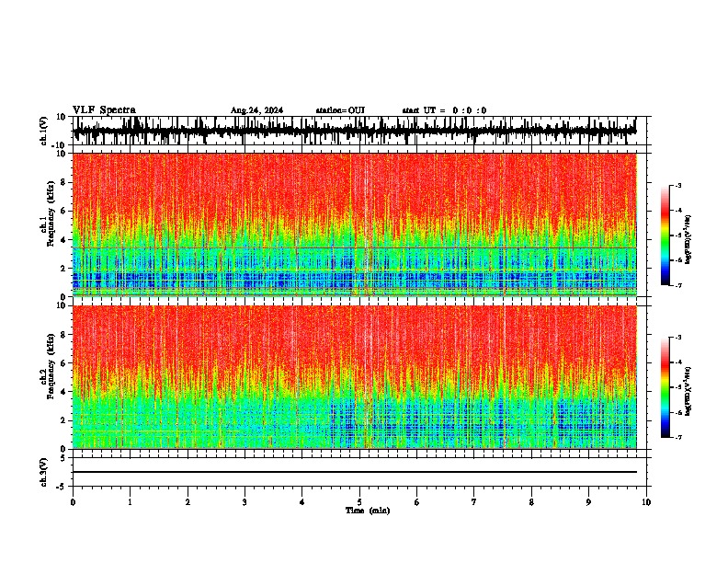Click the flat ch.3 voltage trace line
This screenshot has width=728, height=563.
click(x=354, y=472)
